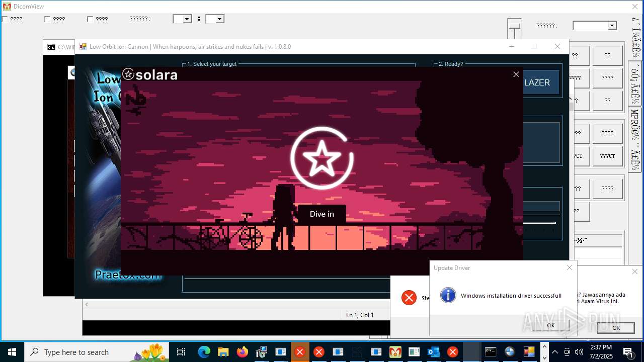Open Firefox from the taskbar

tap(243, 352)
